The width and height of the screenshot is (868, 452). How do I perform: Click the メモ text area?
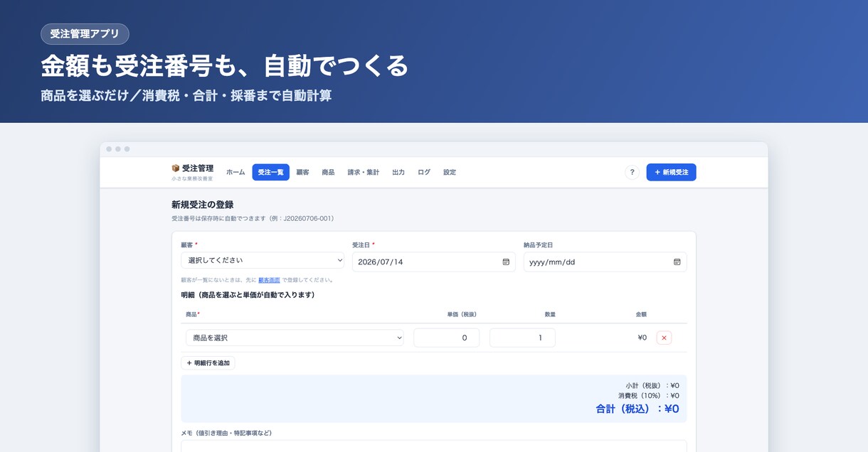coord(433,446)
